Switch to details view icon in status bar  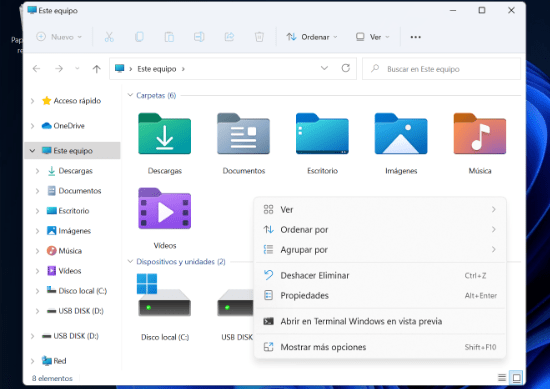(502, 377)
